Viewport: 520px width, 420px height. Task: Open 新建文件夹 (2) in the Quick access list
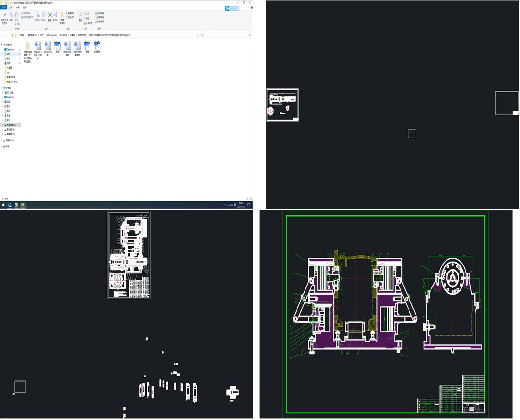(x=11, y=81)
